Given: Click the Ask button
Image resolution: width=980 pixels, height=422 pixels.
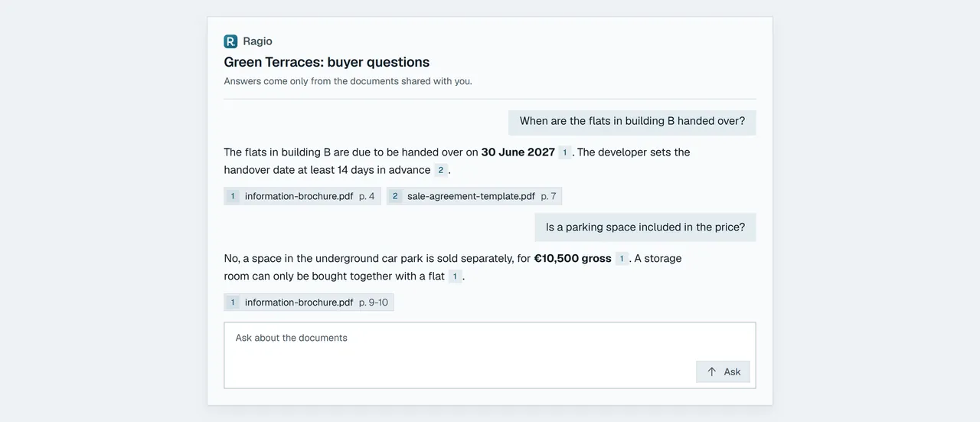Looking at the screenshot, I should pos(723,371).
